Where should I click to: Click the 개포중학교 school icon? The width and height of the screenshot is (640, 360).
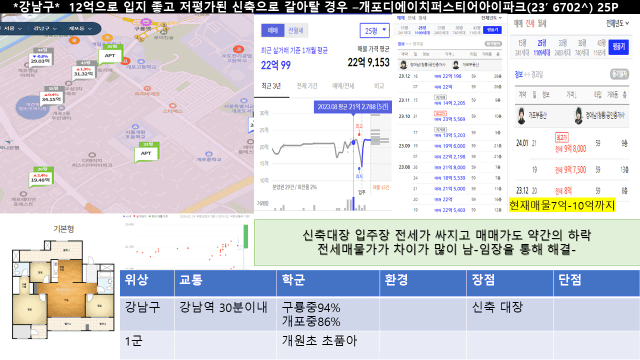tap(209, 154)
